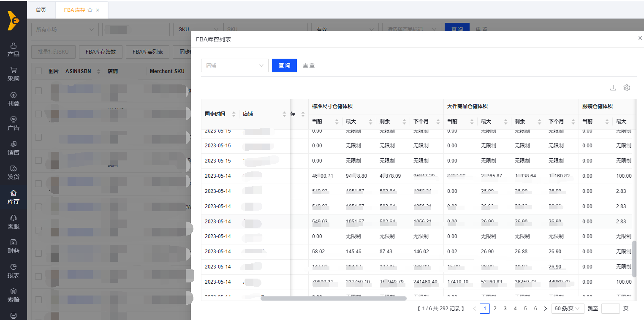The image size is (644, 320).
Task: Open the 有效 status dropdown
Action: (345, 30)
